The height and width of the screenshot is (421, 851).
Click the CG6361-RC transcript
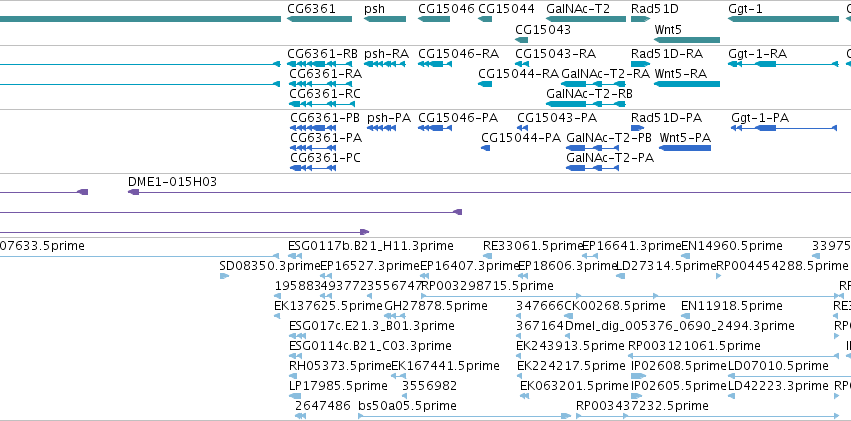(x=320, y=104)
